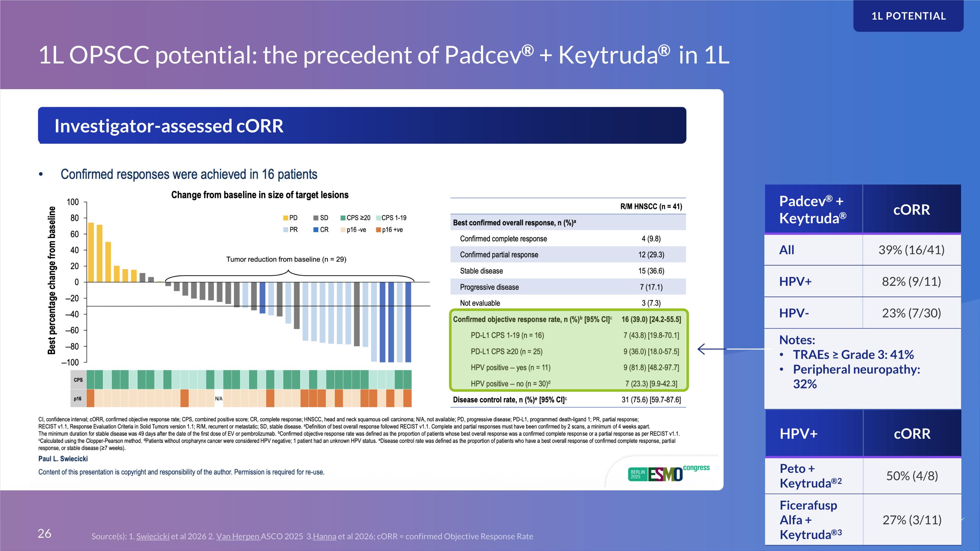Click the orange p16 +ve legend swatch
This screenshot has height=551, width=980.
379,230
